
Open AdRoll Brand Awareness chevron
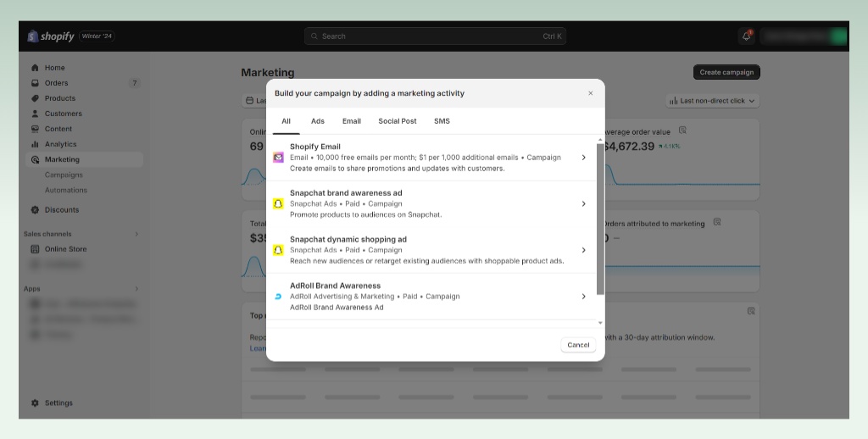click(583, 297)
